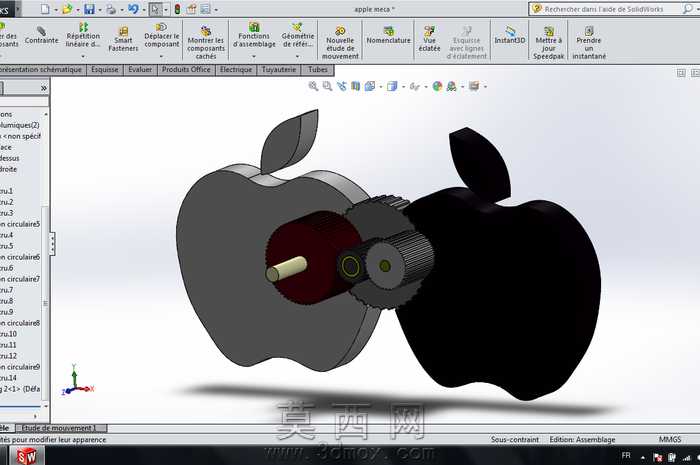Click the FR language indicator in tray

(x=626, y=456)
